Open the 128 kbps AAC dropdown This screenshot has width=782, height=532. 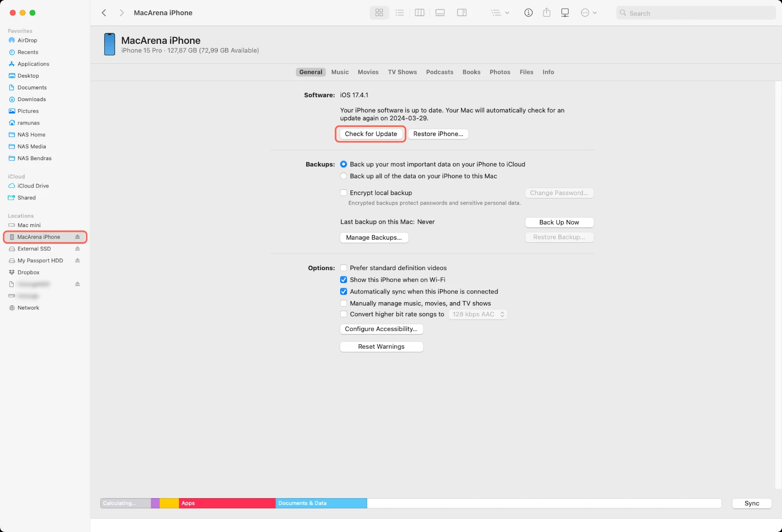pos(478,314)
